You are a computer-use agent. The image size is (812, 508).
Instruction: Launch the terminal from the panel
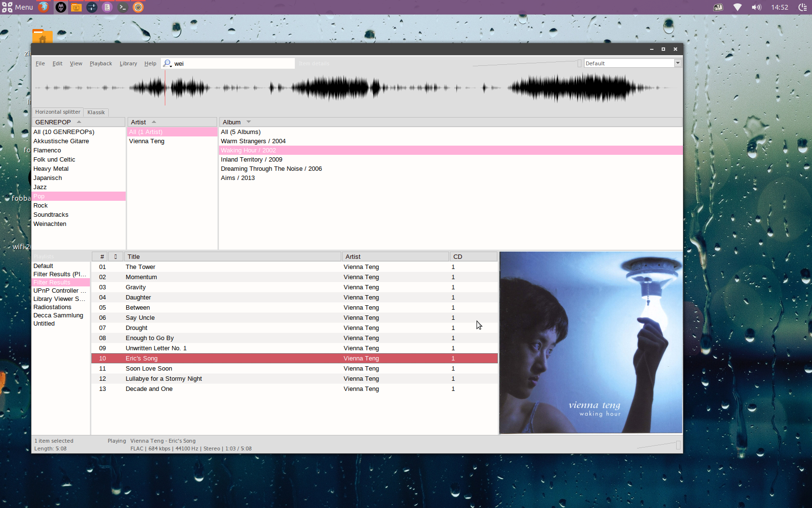pyautogui.click(x=123, y=7)
